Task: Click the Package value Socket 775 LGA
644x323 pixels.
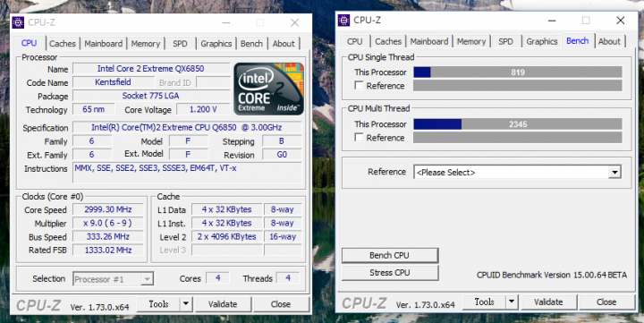Action: (151, 96)
